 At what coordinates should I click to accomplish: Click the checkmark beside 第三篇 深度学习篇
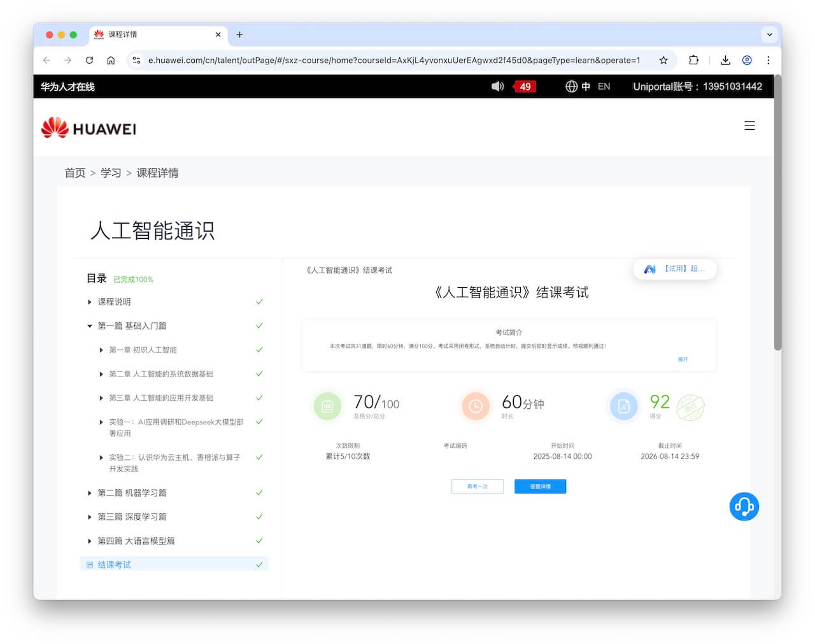[x=259, y=517]
